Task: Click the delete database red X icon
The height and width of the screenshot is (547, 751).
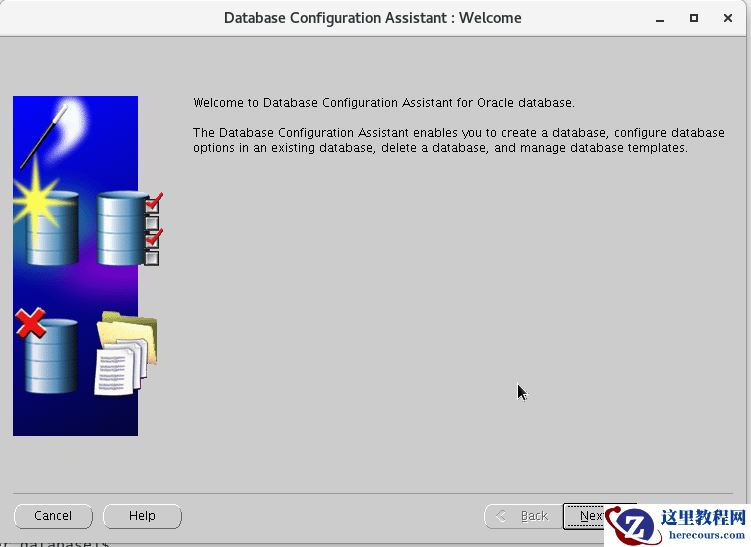Action: (x=47, y=351)
